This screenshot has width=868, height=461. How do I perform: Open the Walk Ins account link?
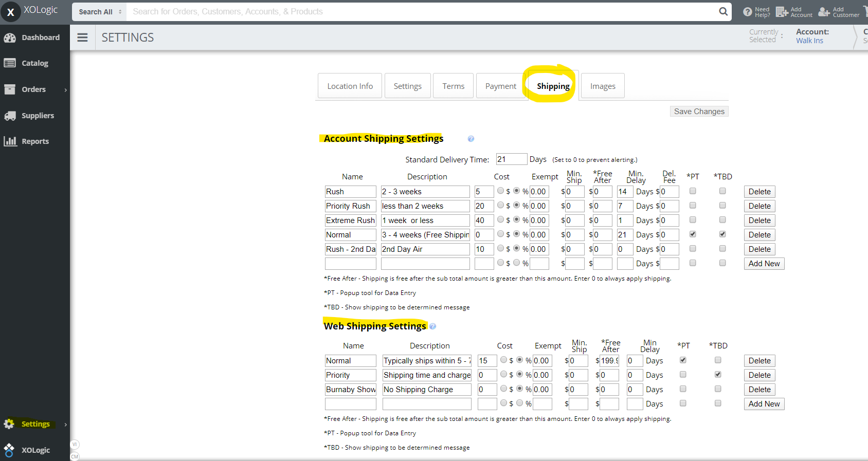(809, 41)
